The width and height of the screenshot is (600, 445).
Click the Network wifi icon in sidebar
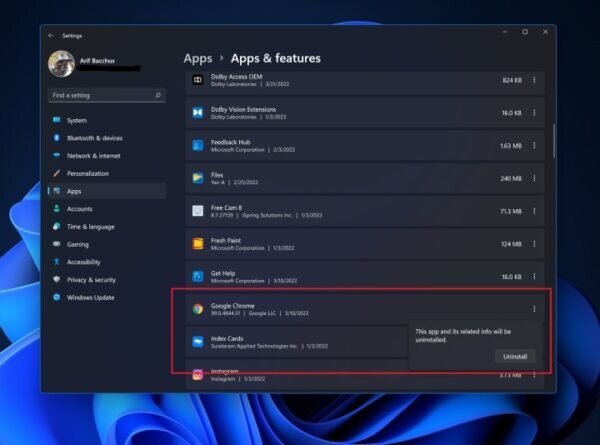tap(57, 155)
